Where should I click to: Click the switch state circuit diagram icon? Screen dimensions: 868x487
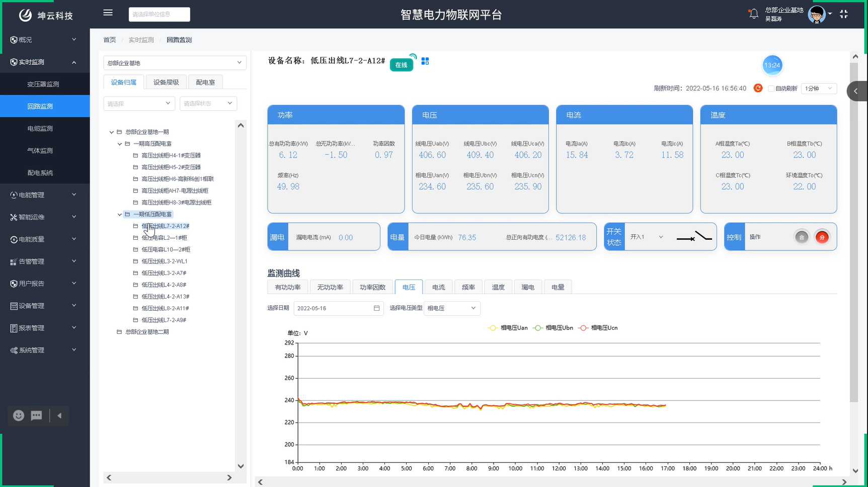(x=694, y=236)
